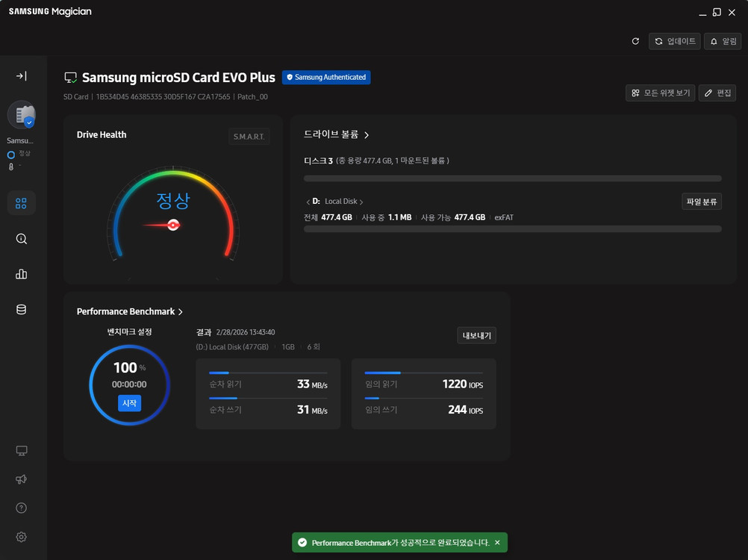
Task: Click the D: drive usage bar
Action: click(512, 228)
